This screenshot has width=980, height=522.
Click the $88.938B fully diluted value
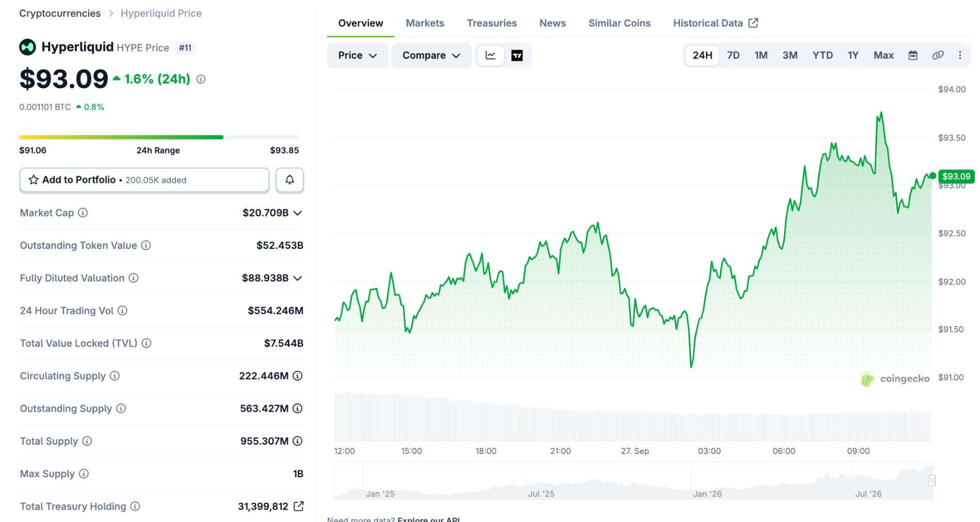click(x=265, y=278)
